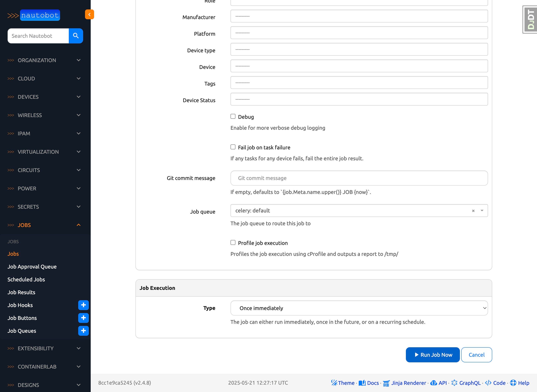Open Job Results in sidebar

pyautogui.click(x=21, y=292)
